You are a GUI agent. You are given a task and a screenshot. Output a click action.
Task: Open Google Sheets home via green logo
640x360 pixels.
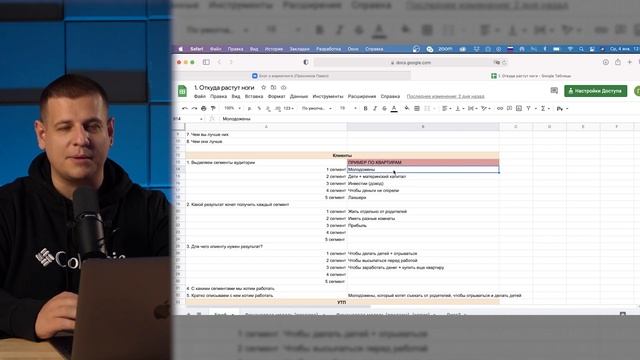click(x=182, y=91)
